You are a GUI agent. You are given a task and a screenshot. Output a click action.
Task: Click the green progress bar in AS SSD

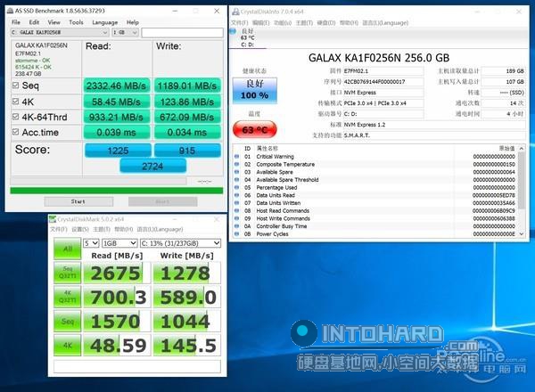point(116,191)
